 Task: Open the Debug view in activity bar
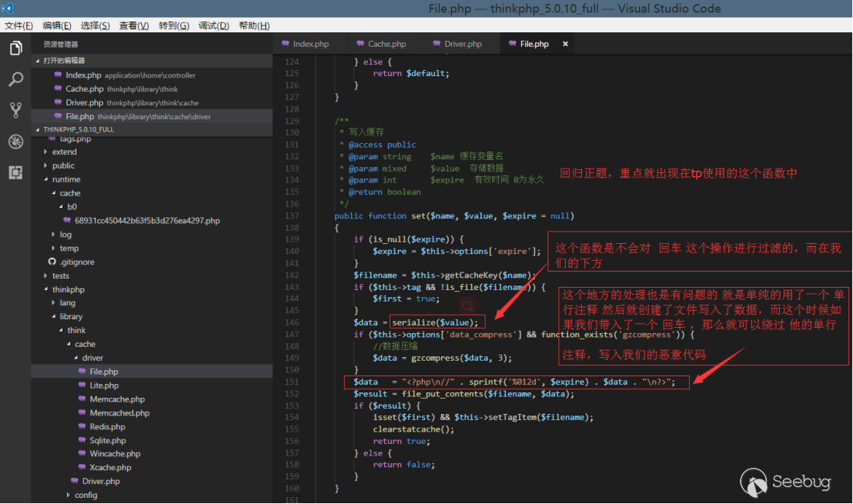[15, 142]
